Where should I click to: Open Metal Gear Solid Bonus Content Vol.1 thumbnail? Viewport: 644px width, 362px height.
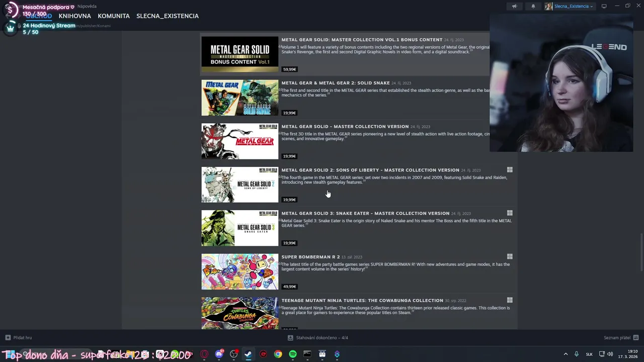click(239, 54)
